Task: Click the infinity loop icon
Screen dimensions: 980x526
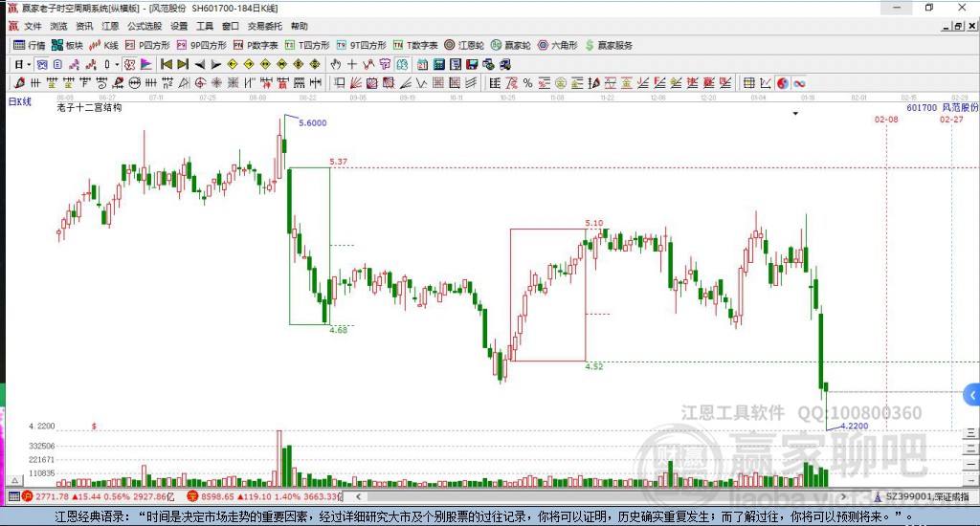Action: click(799, 83)
